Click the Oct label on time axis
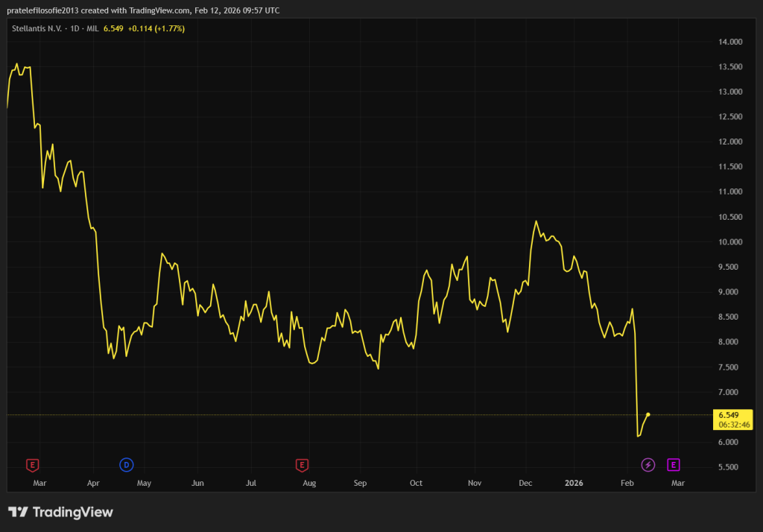Image resolution: width=763 pixels, height=532 pixels. click(416, 483)
